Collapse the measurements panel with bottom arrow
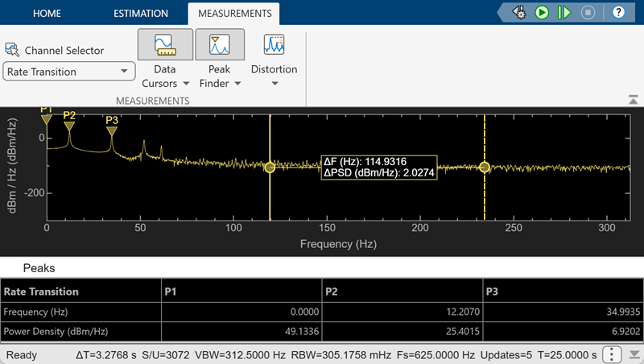 pyautogui.click(x=634, y=354)
